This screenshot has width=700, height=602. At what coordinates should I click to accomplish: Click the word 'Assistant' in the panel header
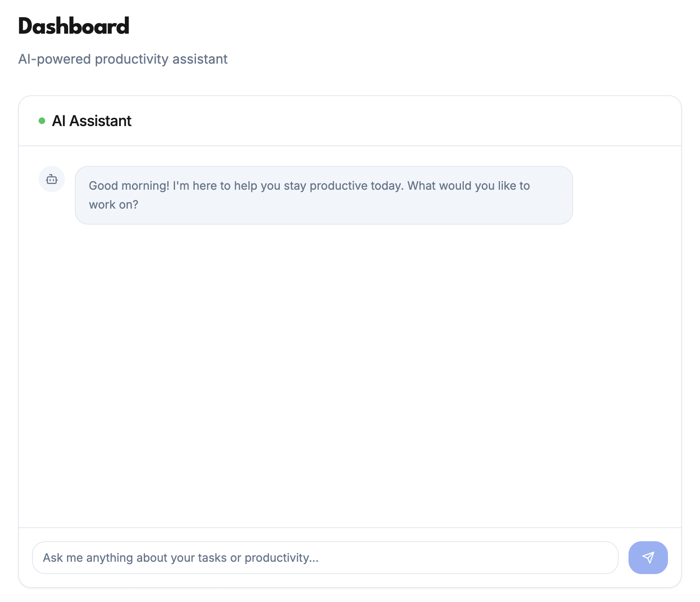(101, 121)
